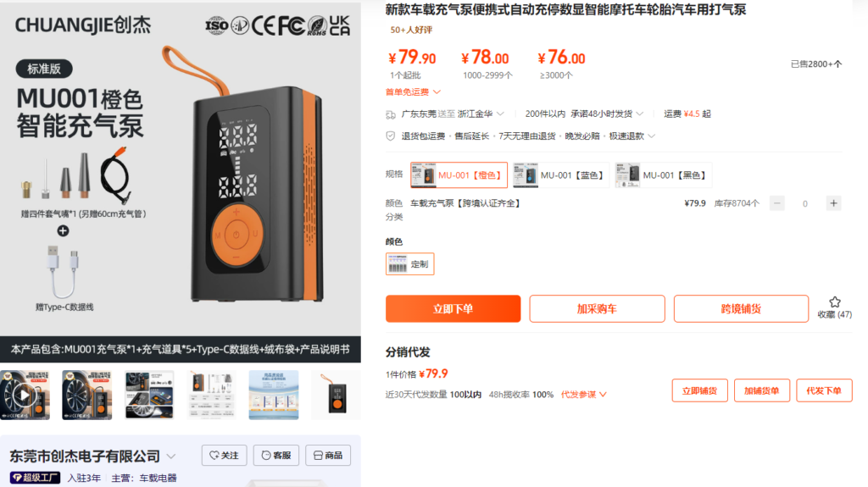Expand the 首单免运费 dropdown
868x487 pixels.
413,91
